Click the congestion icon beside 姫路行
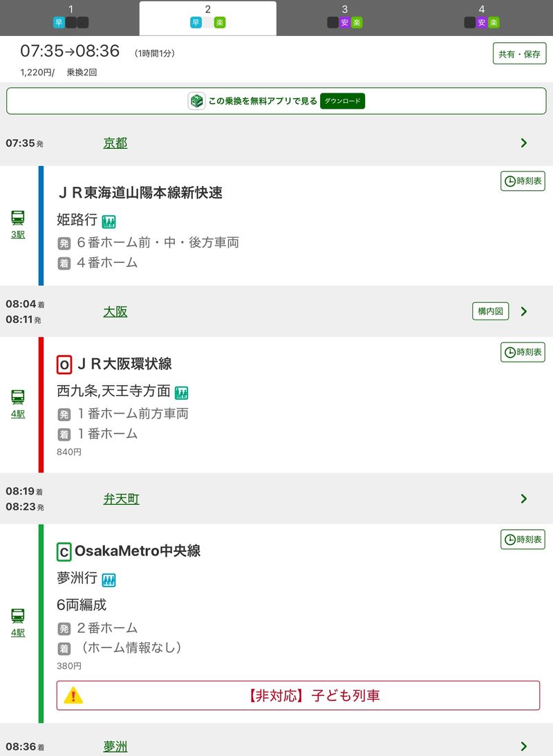The width and height of the screenshot is (553, 756). [x=109, y=221]
